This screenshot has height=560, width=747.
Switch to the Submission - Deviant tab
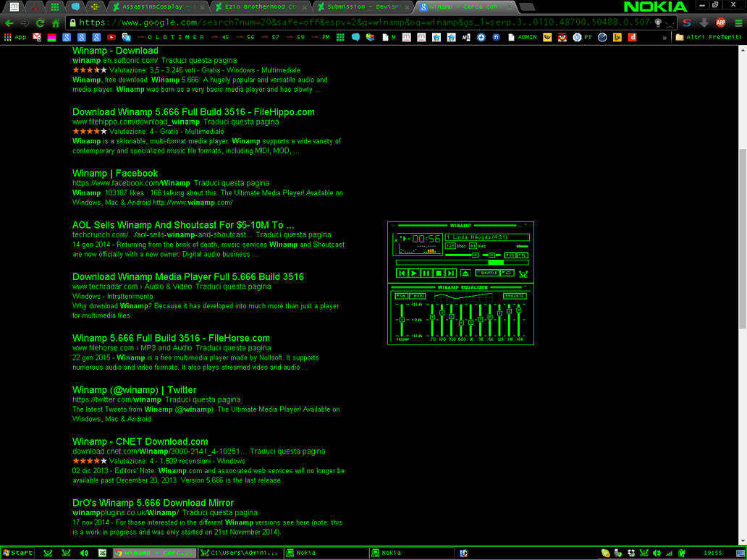tap(363, 7)
